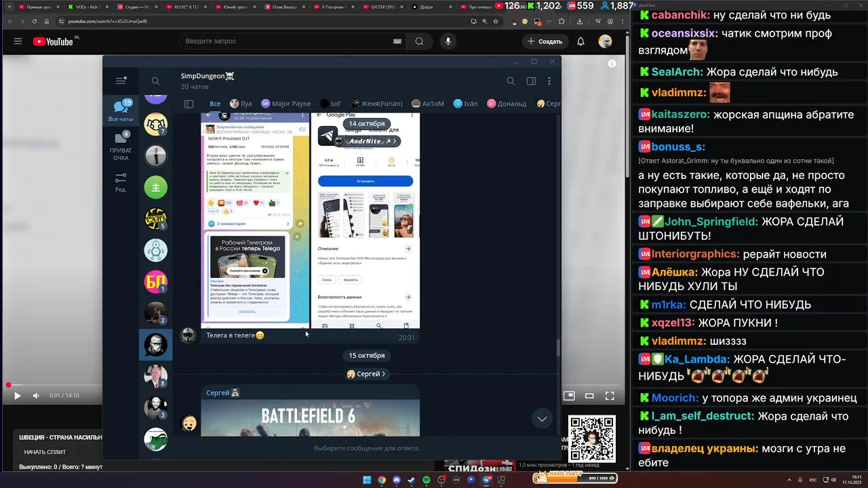Open the left Telegram post screenshot image
The height and width of the screenshot is (488, 868).
(255, 220)
